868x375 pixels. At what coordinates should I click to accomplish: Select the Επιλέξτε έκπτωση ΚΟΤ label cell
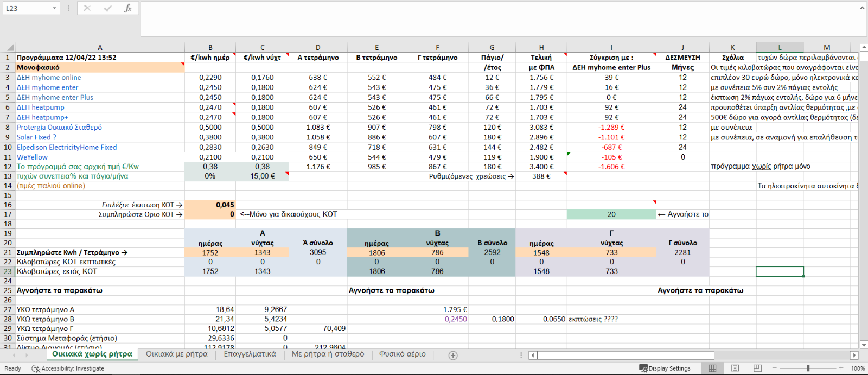click(x=100, y=205)
